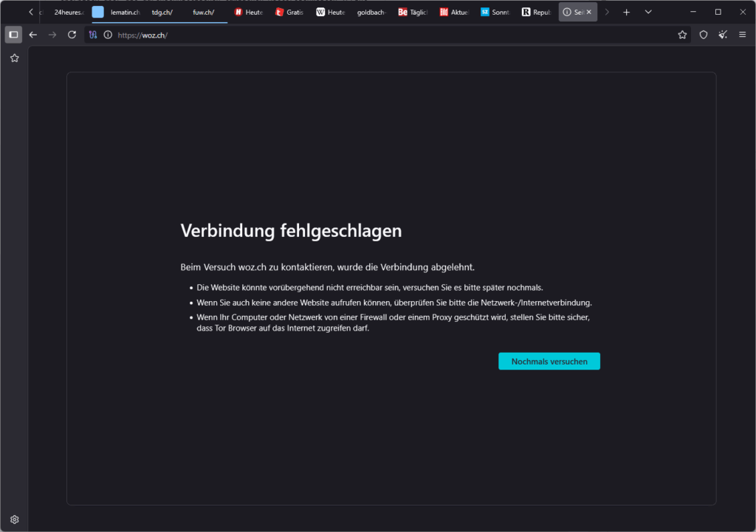Reload the current page
This screenshot has height=532, width=756.
[x=72, y=35]
